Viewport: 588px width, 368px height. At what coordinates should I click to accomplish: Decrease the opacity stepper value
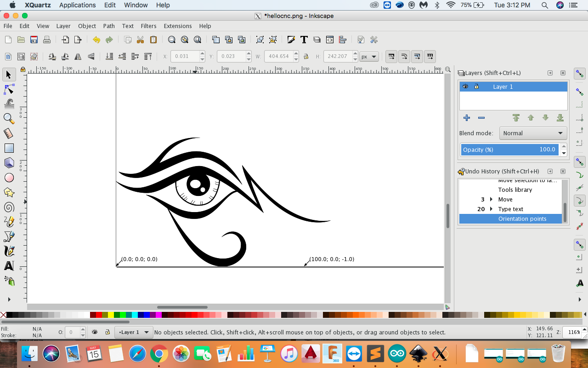tap(564, 153)
